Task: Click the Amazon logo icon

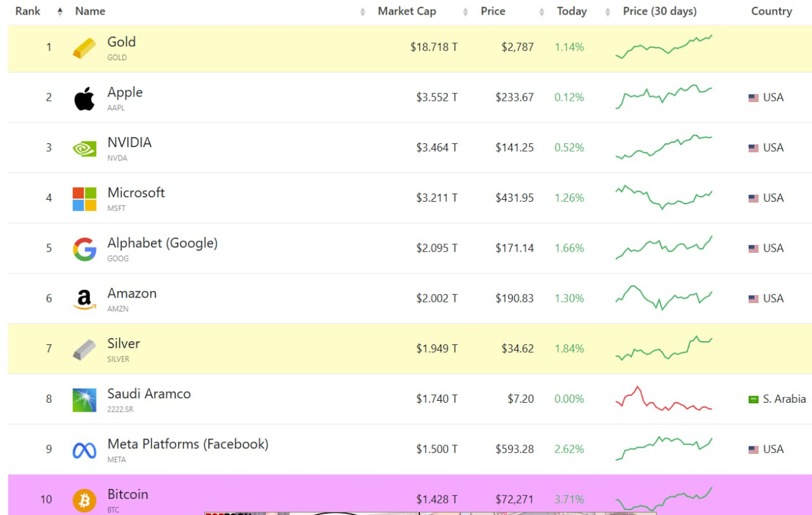Action: pos(84,299)
